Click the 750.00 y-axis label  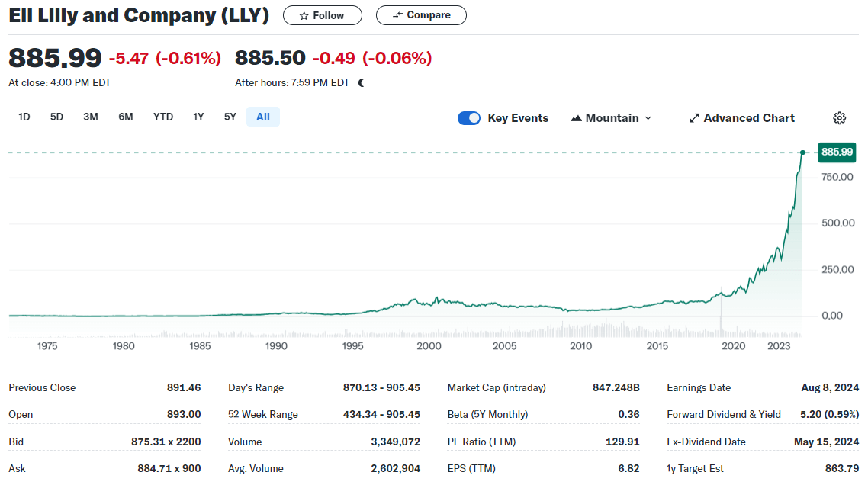[837, 177]
